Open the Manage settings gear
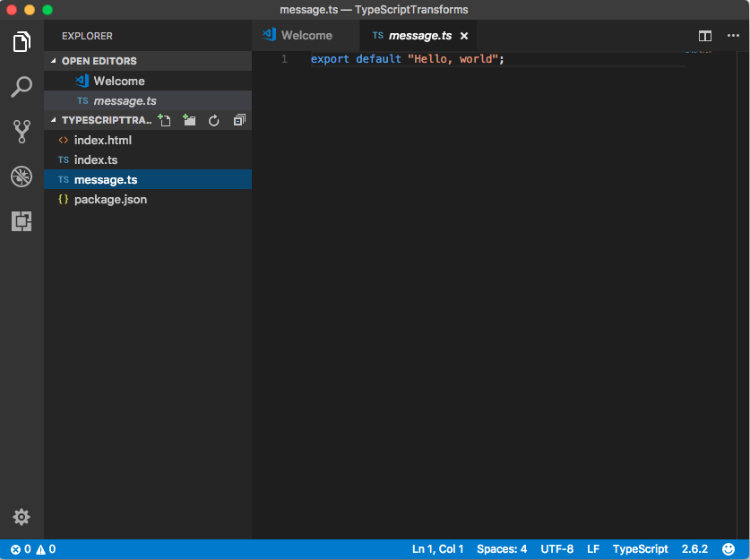 pos(22,517)
